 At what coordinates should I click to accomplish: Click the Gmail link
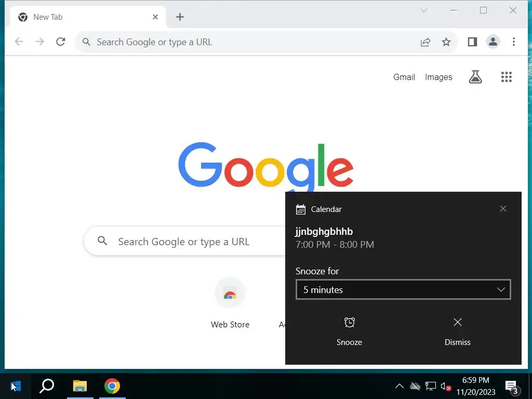(404, 77)
